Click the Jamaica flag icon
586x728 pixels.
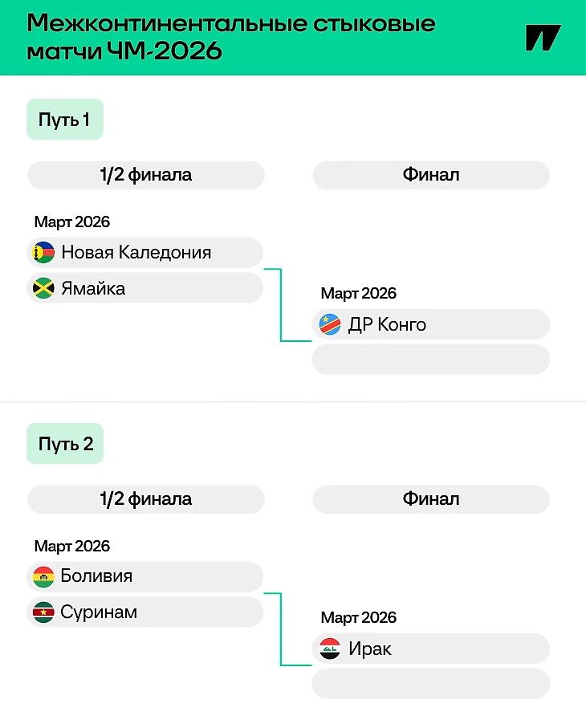(x=43, y=288)
